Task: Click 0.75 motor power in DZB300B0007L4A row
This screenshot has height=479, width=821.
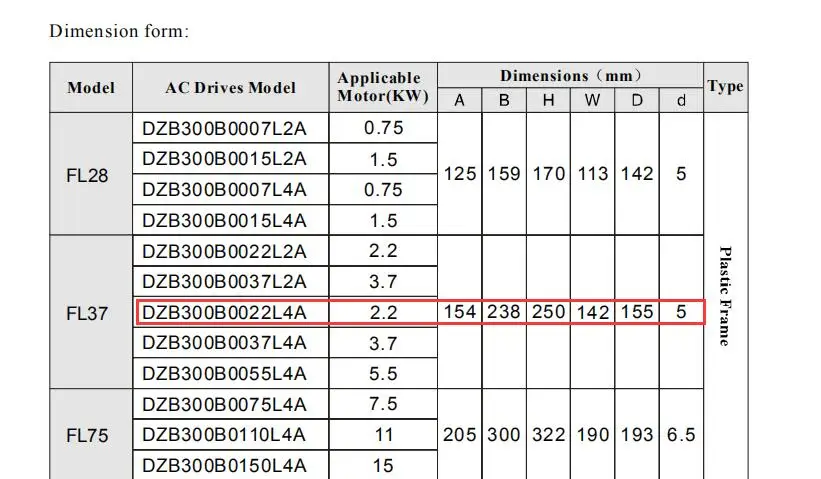Action: pyautogui.click(x=383, y=190)
